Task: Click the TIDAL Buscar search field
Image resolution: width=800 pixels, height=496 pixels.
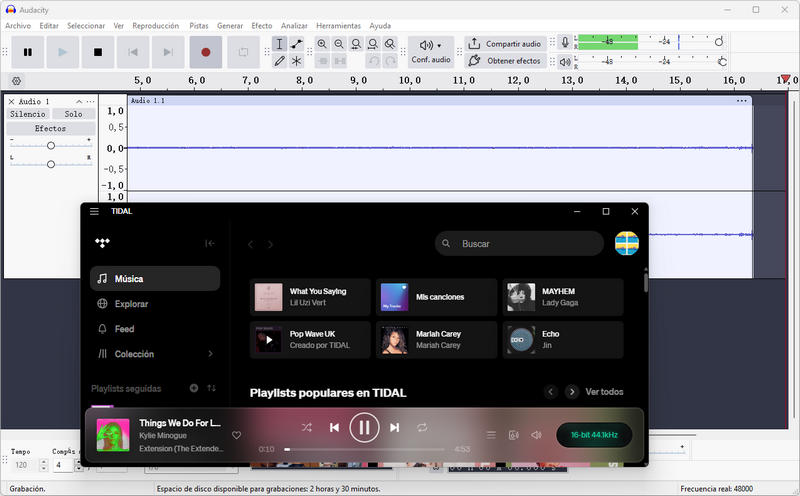Action: coord(519,244)
